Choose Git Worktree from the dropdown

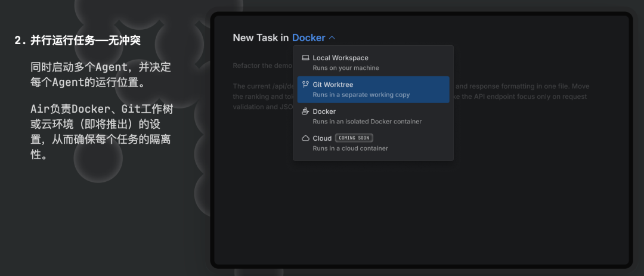373,89
